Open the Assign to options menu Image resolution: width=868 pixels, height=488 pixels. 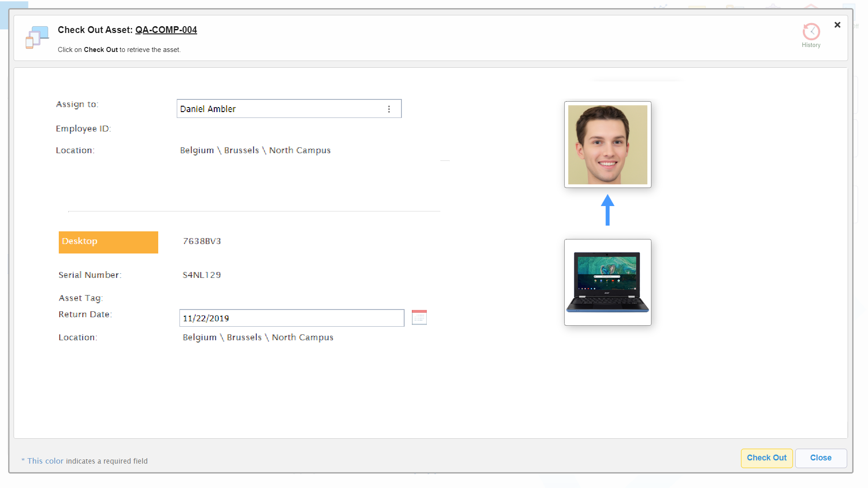pos(389,109)
